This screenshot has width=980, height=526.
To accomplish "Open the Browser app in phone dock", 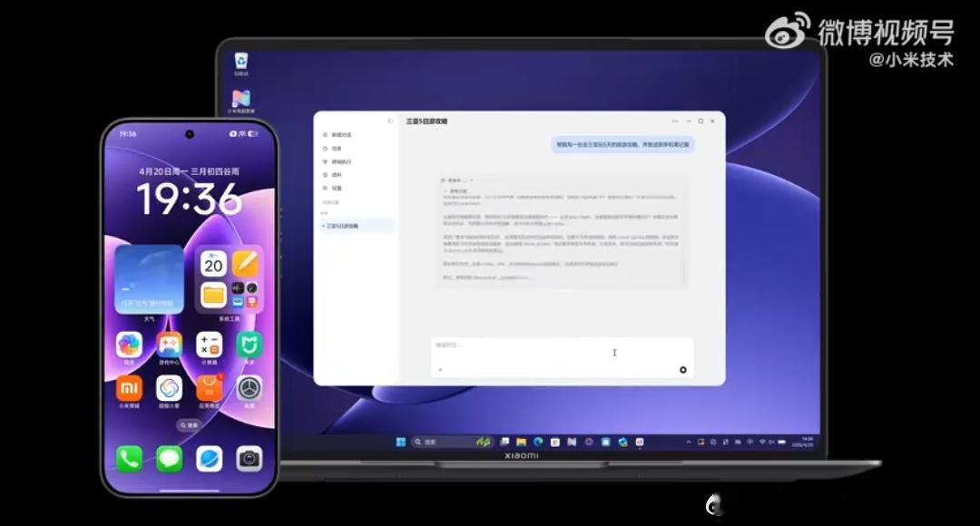I will [x=209, y=459].
